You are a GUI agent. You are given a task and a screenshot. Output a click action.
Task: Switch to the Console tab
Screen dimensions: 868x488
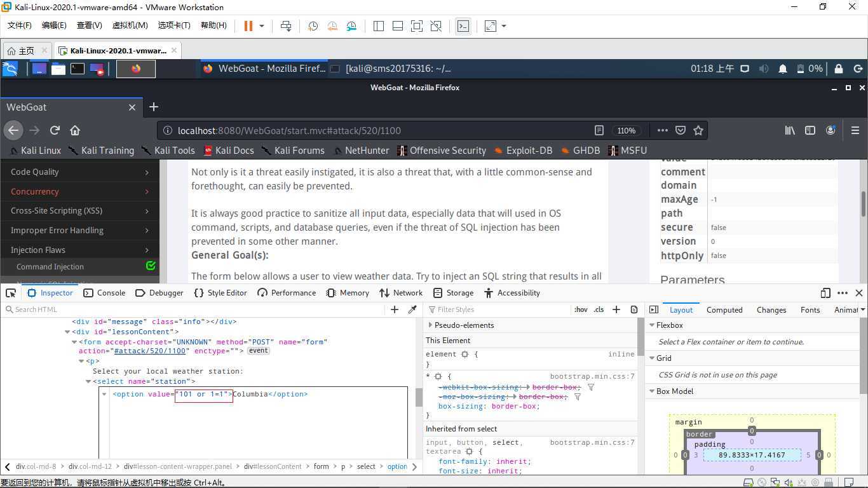(x=104, y=293)
